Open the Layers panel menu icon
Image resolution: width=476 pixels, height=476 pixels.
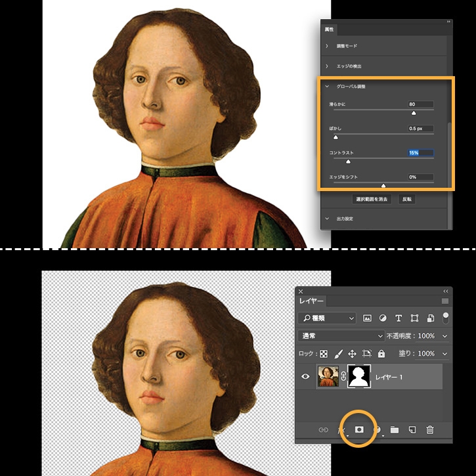tap(445, 301)
